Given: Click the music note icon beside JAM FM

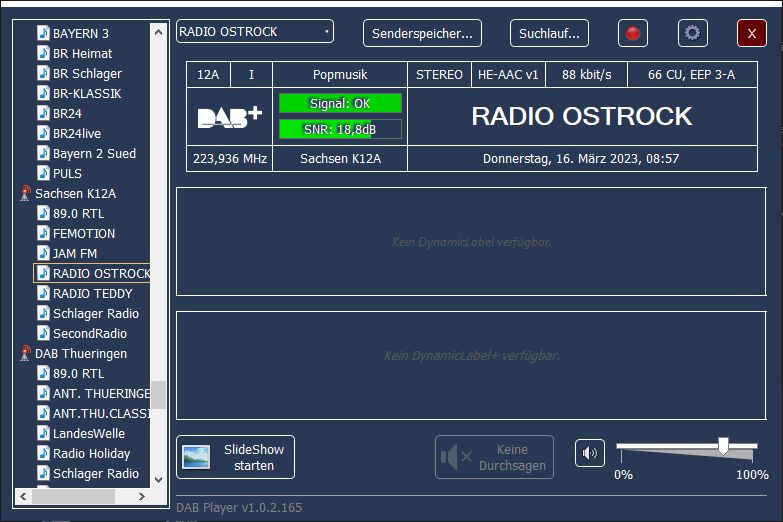Looking at the screenshot, I should pyautogui.click(x=43, y=253).
